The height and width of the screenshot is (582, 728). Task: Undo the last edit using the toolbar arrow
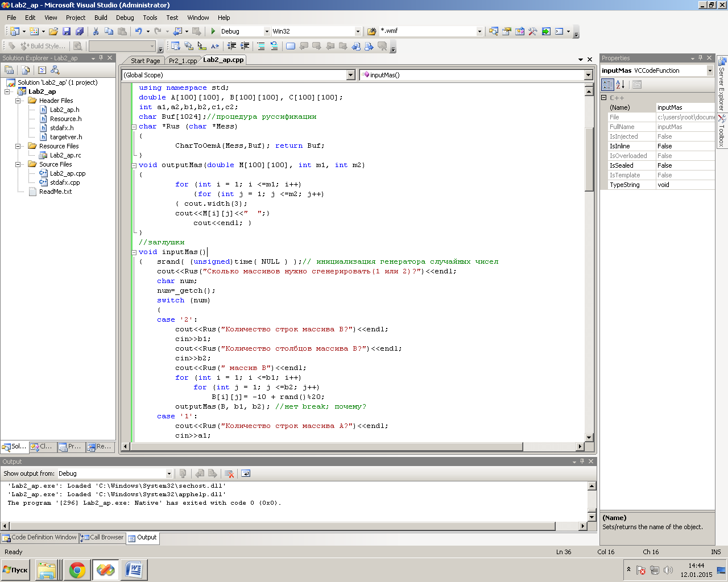pos(138,31)
